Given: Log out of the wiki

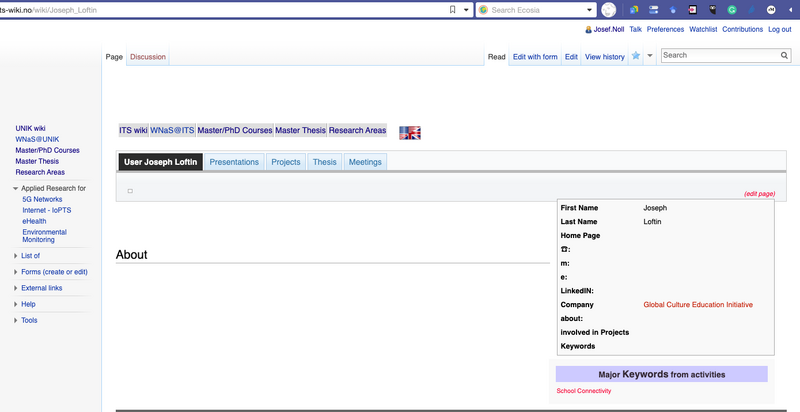Looking at the screenshot, I should [780, 30].
